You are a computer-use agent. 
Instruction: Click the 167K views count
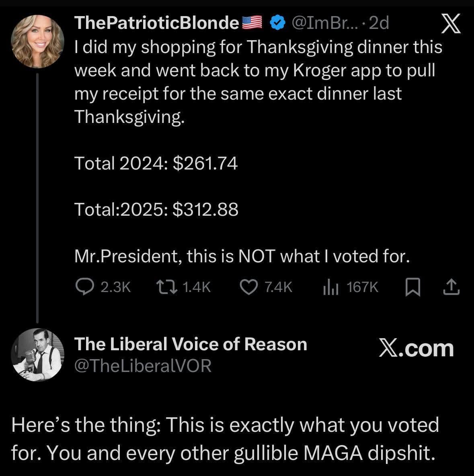point(362,287)
